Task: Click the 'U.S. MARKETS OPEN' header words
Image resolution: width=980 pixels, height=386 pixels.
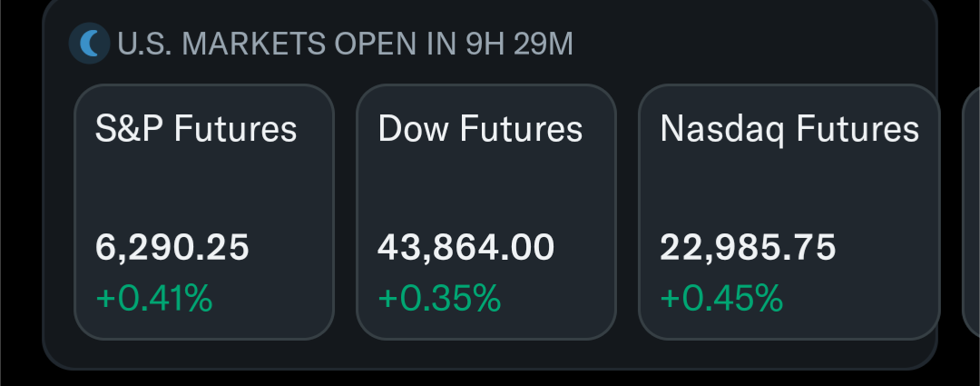Action: pos(266,45)
